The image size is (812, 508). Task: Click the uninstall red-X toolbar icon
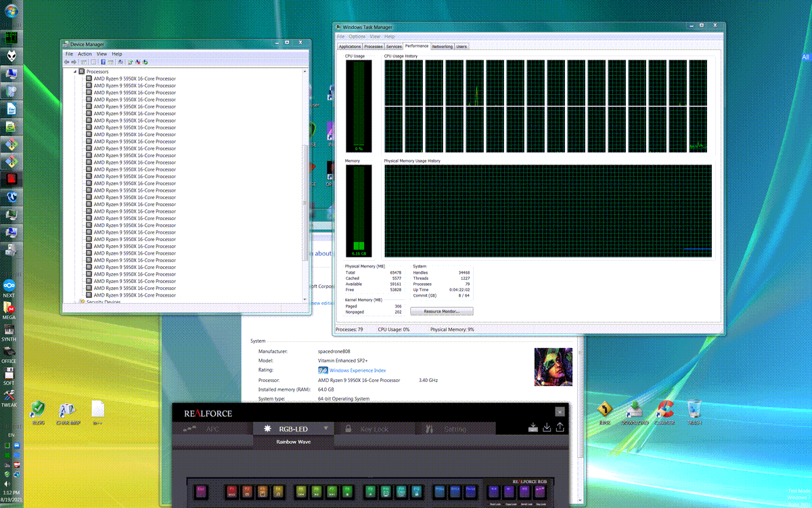(x=137, y=62)
